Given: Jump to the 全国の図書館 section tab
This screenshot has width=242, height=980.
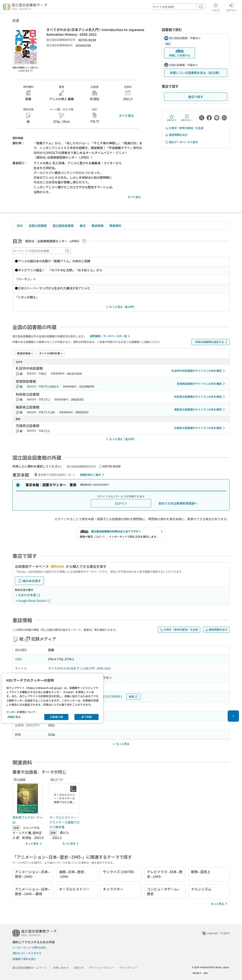Looking at the screenshot, I should (x=38, y=226).
